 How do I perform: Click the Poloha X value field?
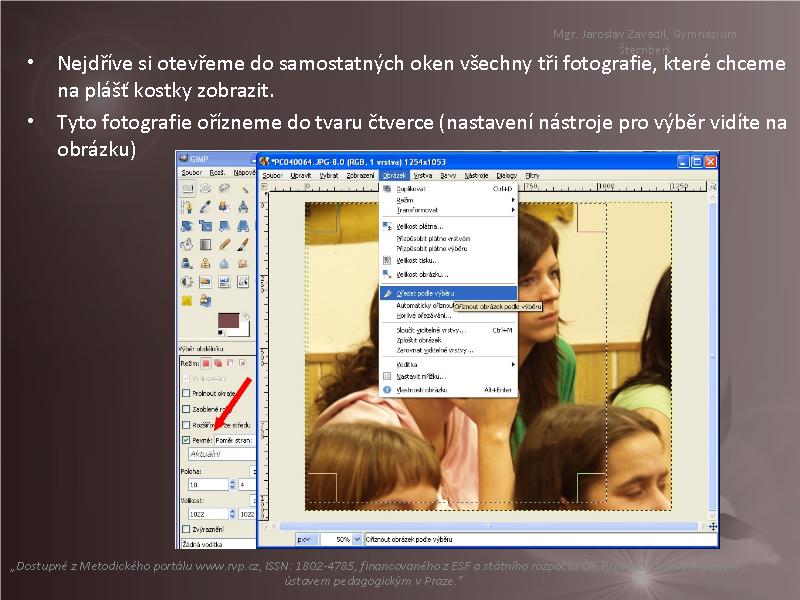[x=209, y=484]
